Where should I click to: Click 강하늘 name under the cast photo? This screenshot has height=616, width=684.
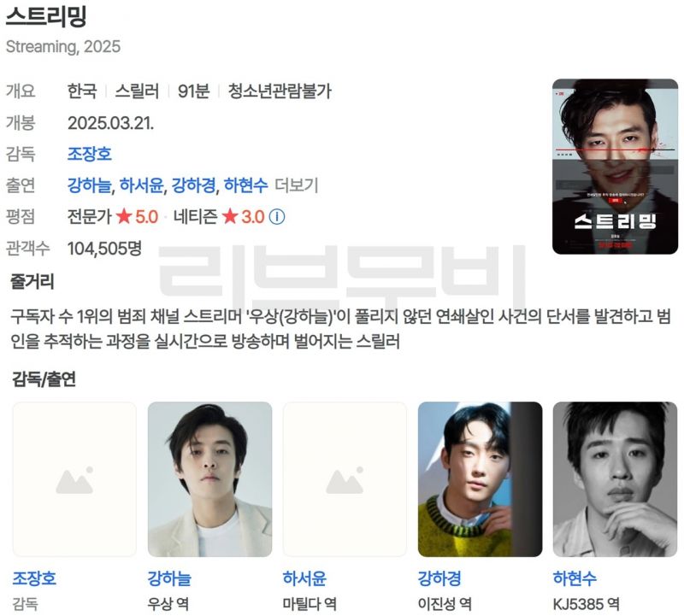tap(169, 578)
